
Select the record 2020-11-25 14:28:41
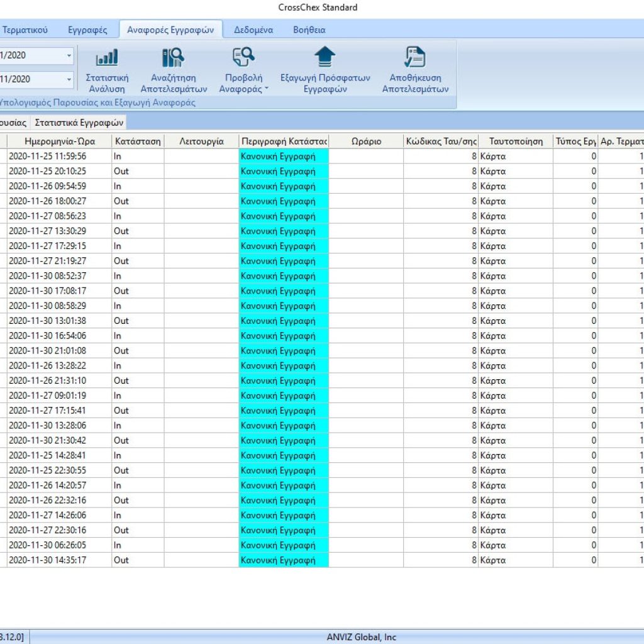point(322,455)
